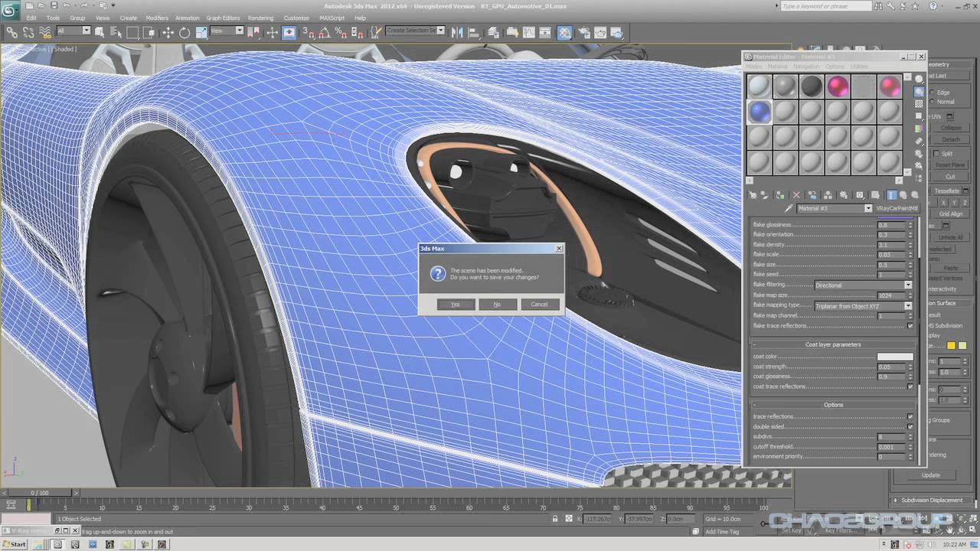Screen dimensions: 980x551
Task: Click Assign Material to Selection icon
Action: pos(779,195)
